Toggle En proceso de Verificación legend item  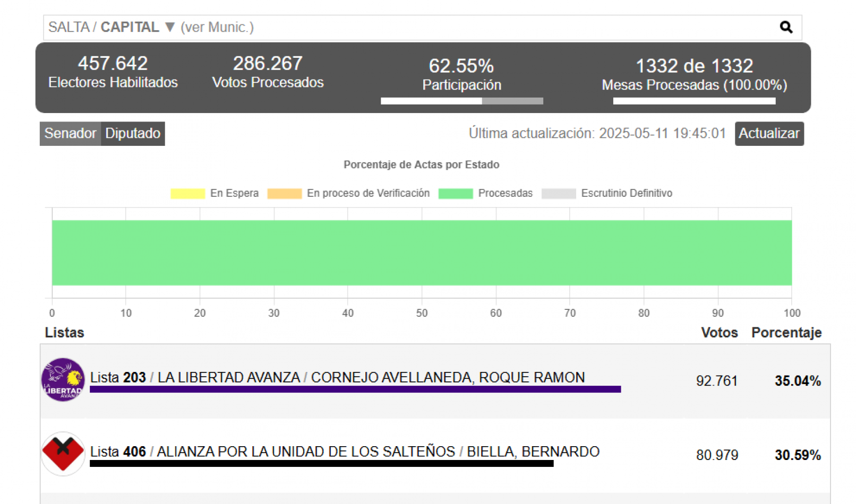pyautogui.click(x=348, y=193)
